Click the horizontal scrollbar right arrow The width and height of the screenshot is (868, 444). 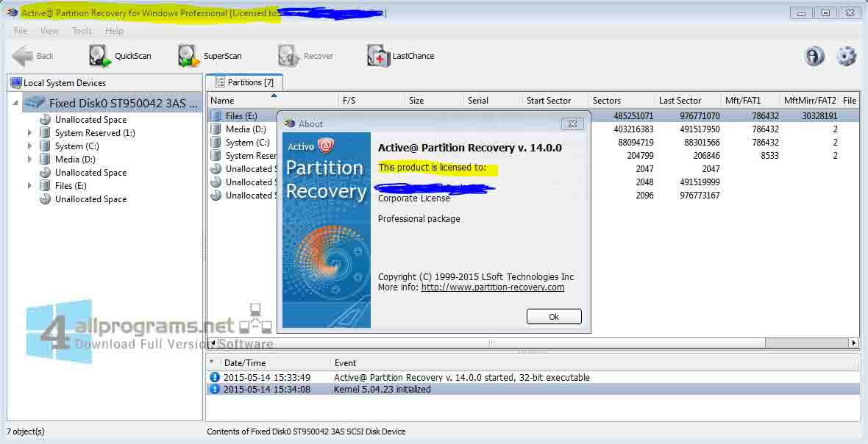(x=854, y=343)
